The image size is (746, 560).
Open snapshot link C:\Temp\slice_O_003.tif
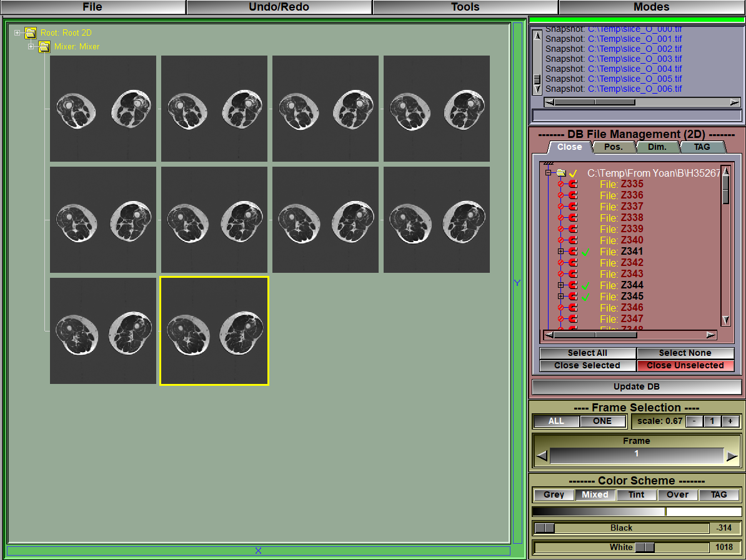tap(635, 59)
